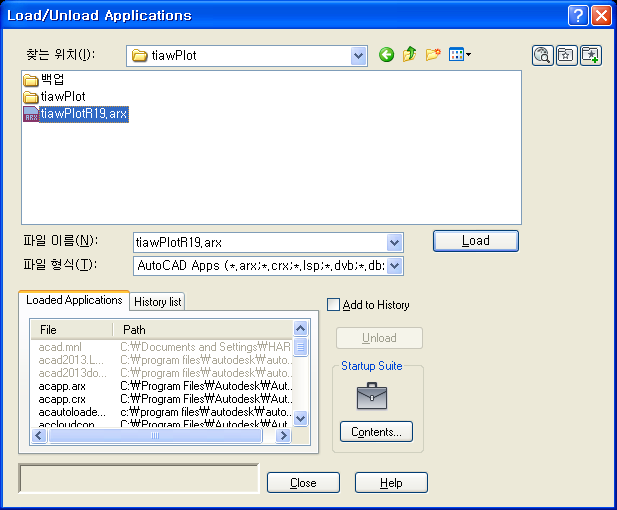Screen dimensions: 617x510
Task: Open the context help question-mark button
Action: click(x=578, y=15)
